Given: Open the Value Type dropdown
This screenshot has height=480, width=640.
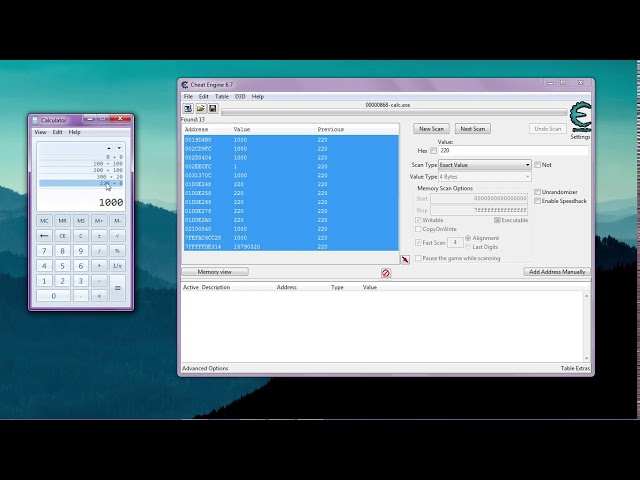Looking at the screenshot, I should (x=484, y=177).
